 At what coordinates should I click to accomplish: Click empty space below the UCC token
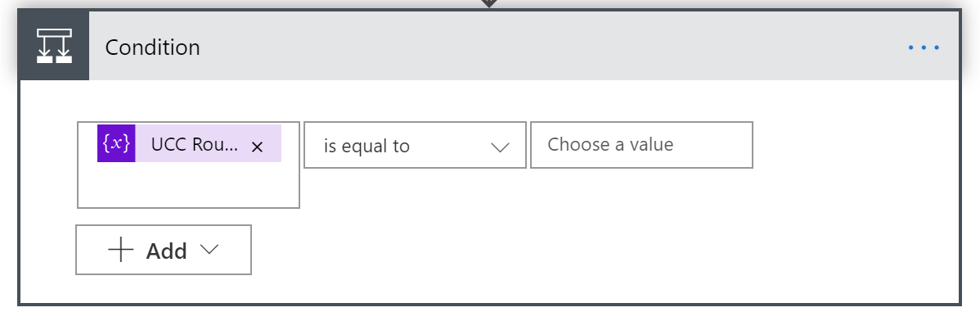188,185
